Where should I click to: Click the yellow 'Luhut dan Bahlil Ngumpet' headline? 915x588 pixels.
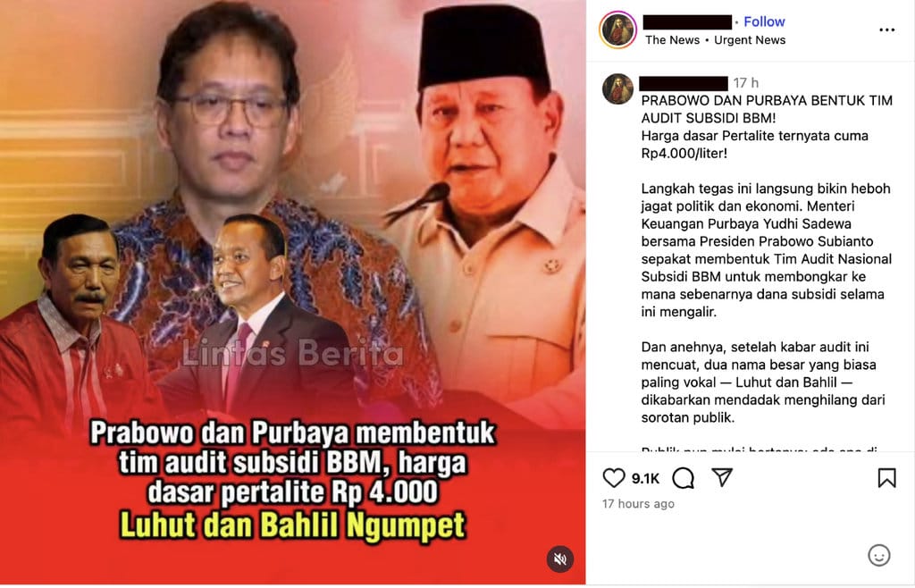[x=292, y=525]
